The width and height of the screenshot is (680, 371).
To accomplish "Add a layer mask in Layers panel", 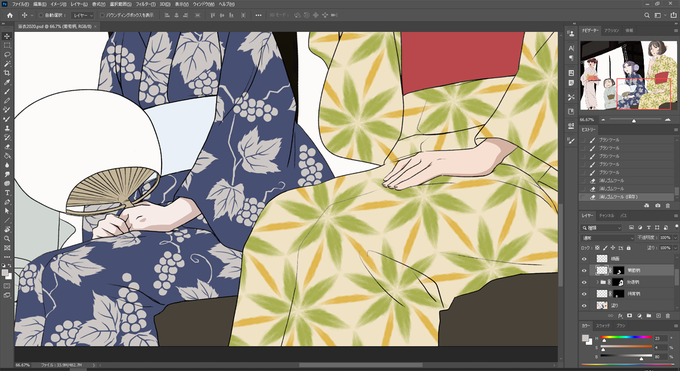I will pos(630,316).
